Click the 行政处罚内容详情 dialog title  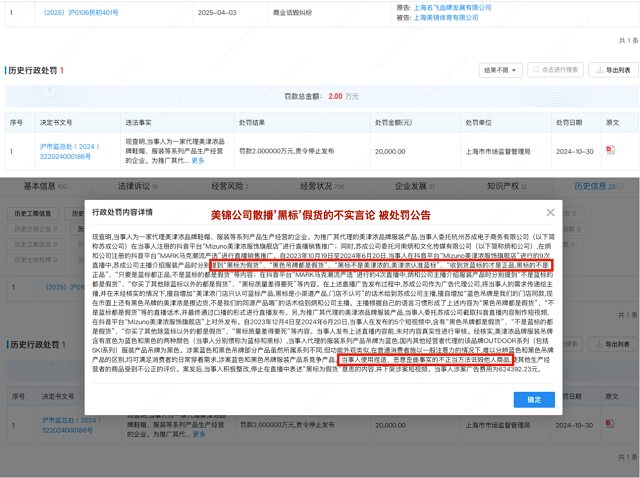(x=122, y=212)
